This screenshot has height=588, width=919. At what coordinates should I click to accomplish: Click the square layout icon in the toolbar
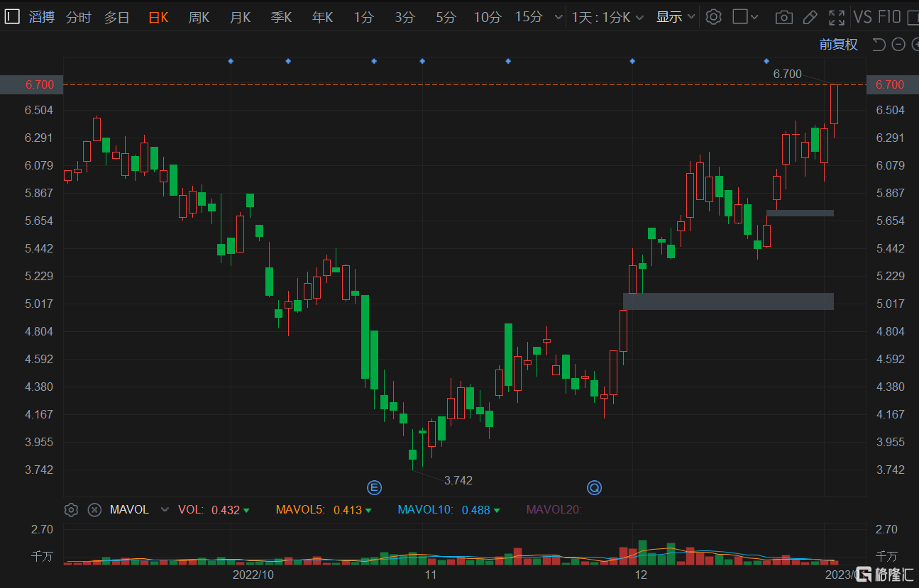coord(740,17)
